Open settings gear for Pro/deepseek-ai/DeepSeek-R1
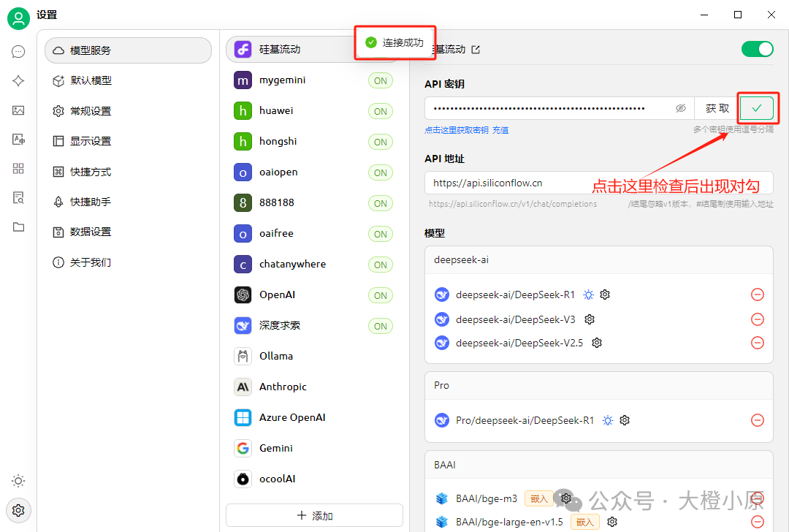The height and width of the screenshot is (532, 789). click(x=625, y=420)
